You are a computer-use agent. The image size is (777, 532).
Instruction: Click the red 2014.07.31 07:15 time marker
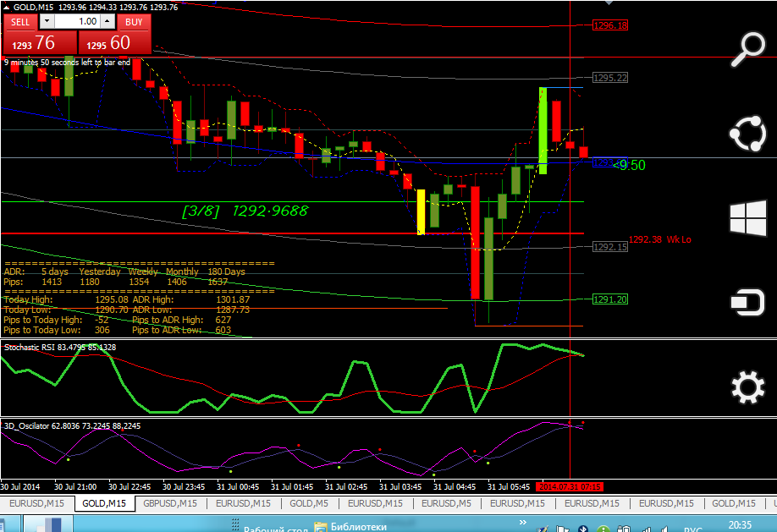click(570, 487)
